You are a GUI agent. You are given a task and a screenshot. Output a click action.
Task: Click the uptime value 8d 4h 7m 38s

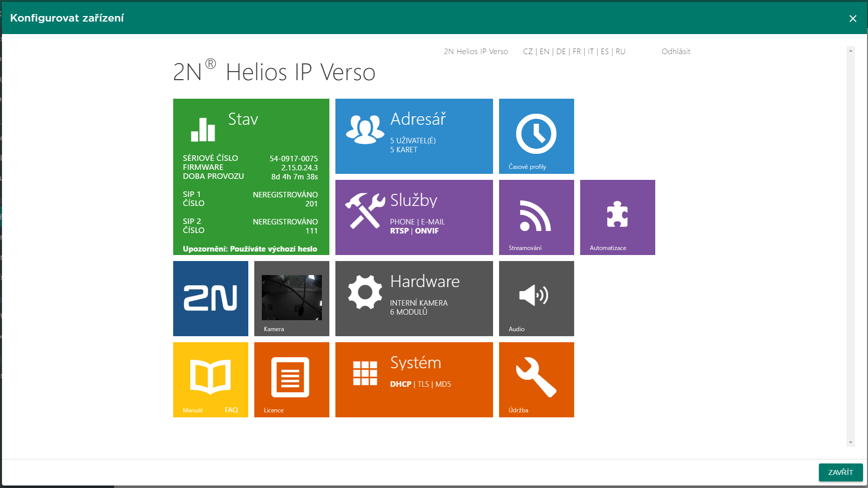(x=295, y=176)
